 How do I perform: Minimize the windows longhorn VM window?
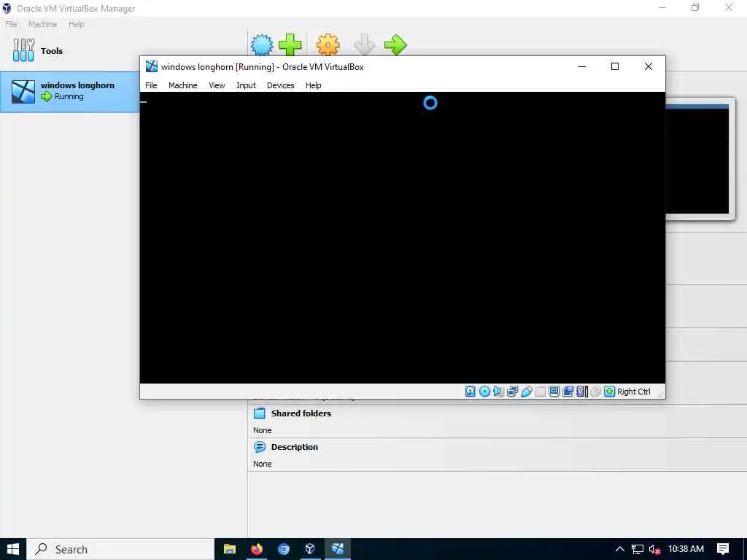coord(581,66)
